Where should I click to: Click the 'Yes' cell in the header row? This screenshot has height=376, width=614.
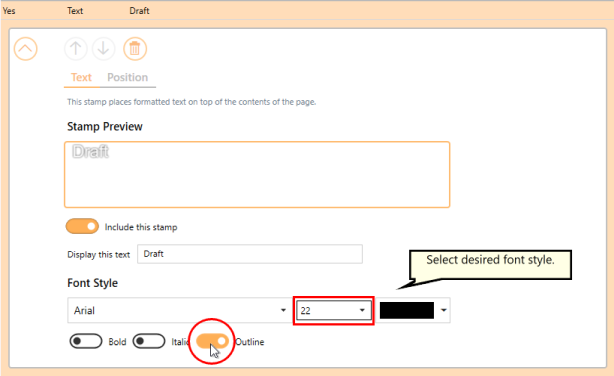pyautogui.click(x=9, y=11)
